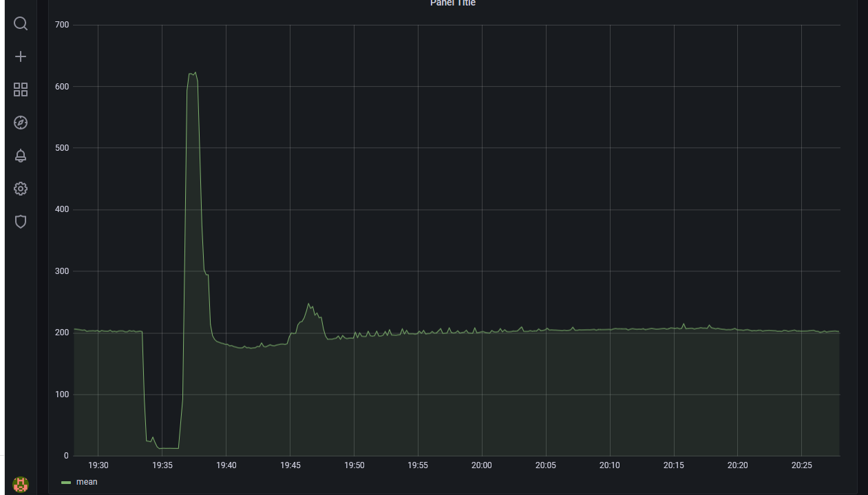This screenshot has width=868, height=495.
Task: Click the 20:25 time axis label
Action: [801, 465]
